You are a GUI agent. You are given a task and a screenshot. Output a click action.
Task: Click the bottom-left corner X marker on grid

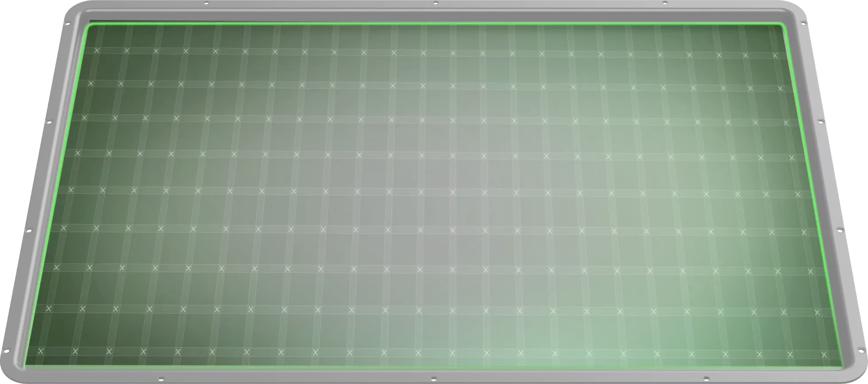pos(41,351)
